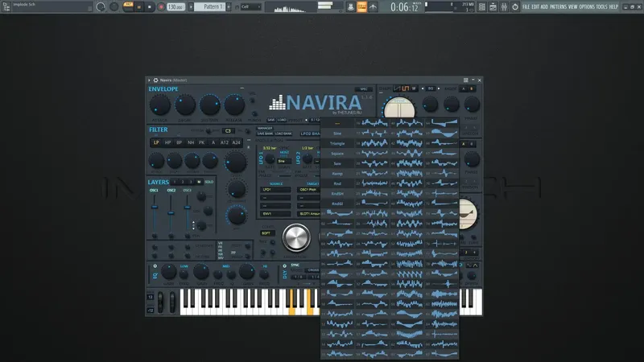Select the A12 filter type
644x362 pixels.
click(225, 142)
